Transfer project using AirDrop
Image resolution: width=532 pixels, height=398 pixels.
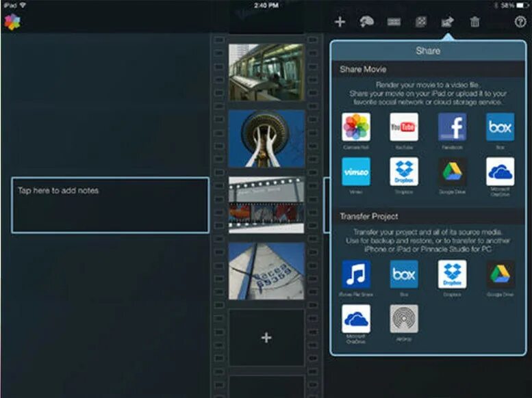click(x=404, y=319)
